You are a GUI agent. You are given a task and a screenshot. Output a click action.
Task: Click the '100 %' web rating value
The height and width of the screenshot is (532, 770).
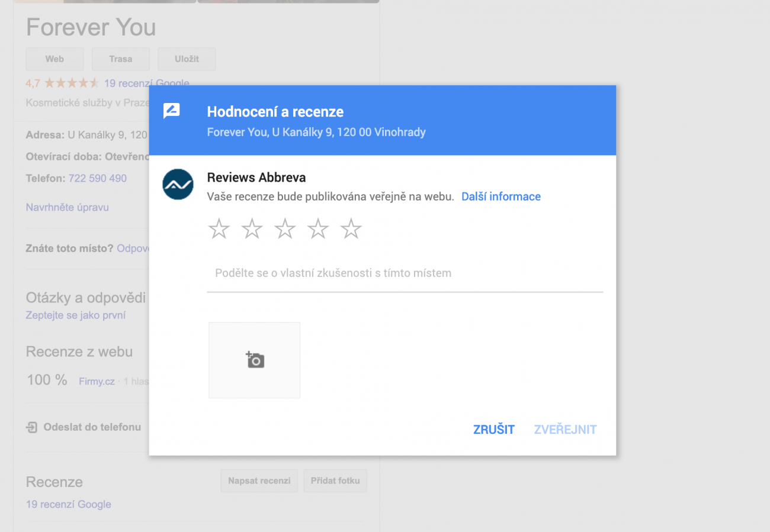click(47, 380)
